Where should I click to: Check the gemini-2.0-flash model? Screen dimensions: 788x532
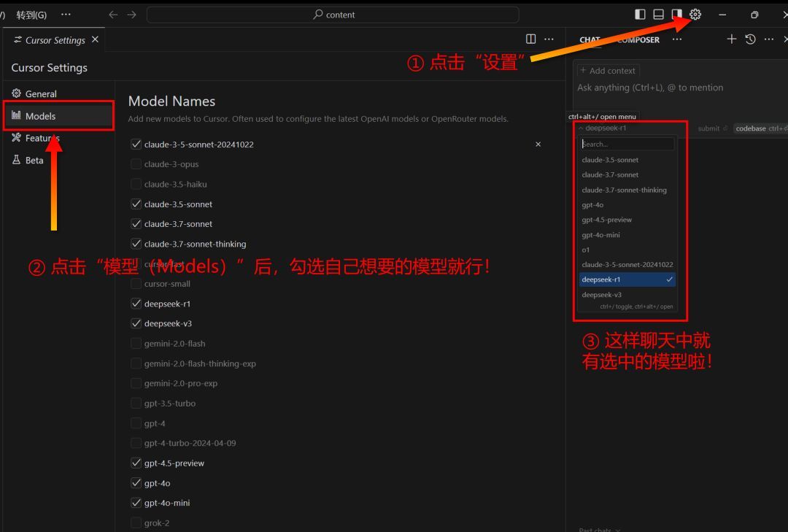point(136,343)
